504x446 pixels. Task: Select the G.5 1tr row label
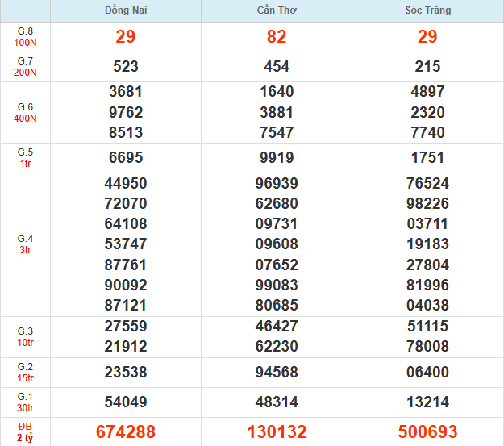point(25,158)
